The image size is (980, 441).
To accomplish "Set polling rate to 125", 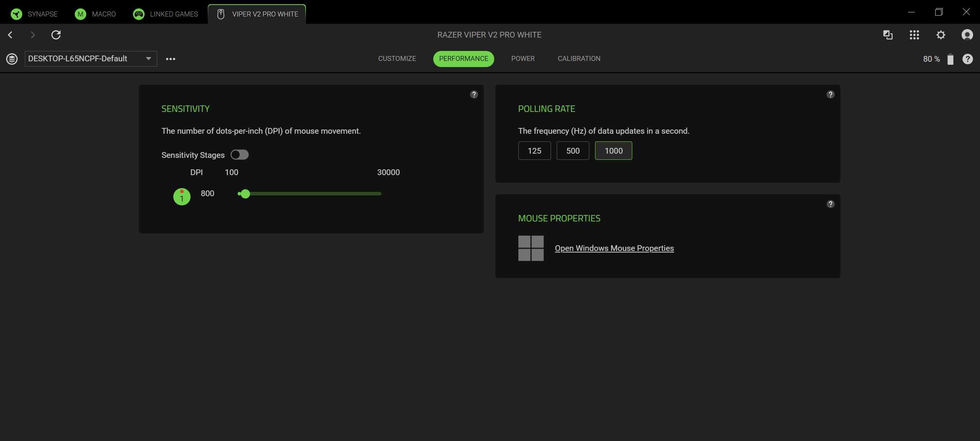I will coord(534,151).
